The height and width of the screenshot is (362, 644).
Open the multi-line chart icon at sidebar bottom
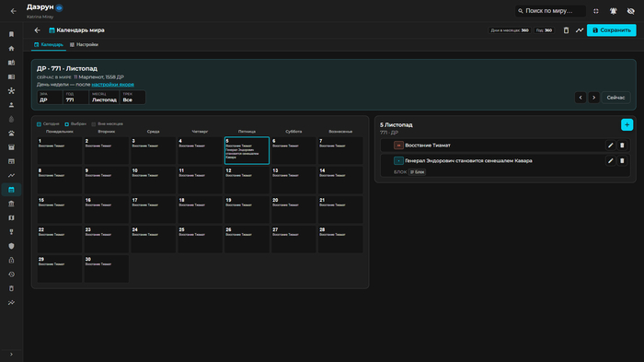point(11,303)
